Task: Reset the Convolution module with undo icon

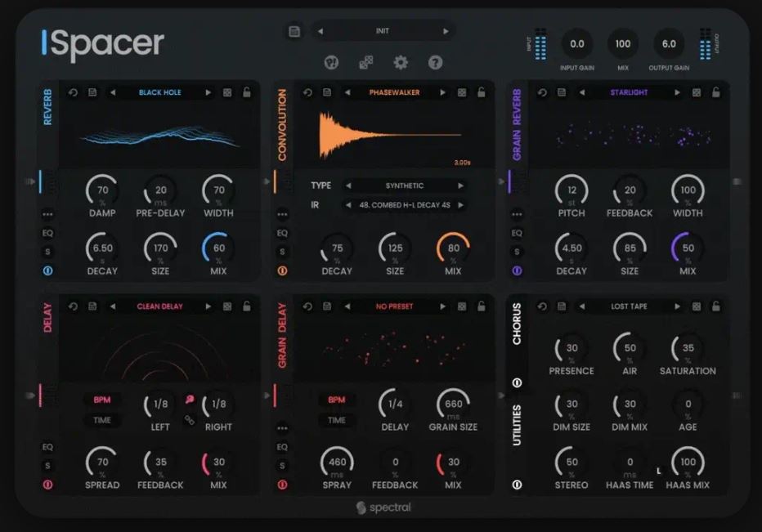Action: (x=307, y=92)
